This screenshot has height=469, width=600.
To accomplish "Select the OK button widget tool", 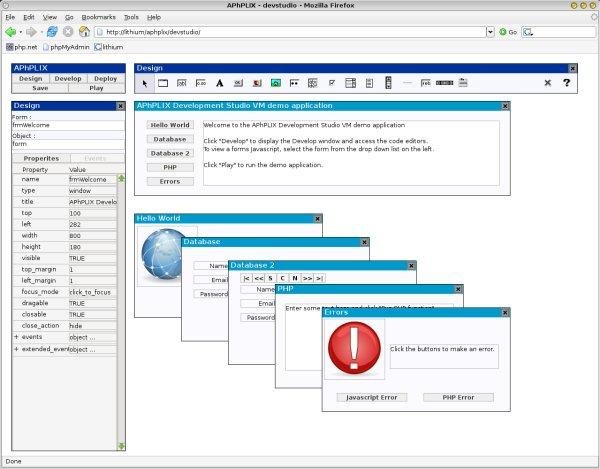I will click(x=238, y=83).
